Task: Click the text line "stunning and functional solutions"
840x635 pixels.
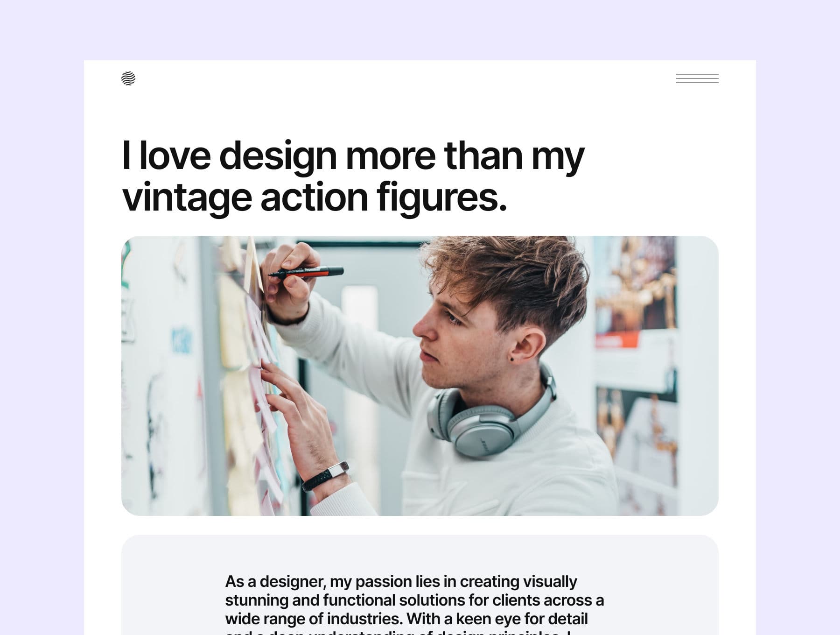Action: click(414, 600)
